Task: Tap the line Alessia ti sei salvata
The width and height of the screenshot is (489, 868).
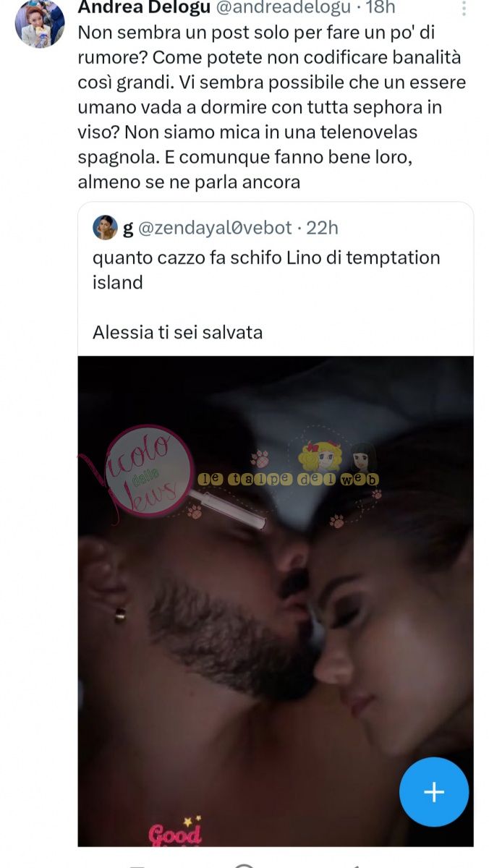Action: (x=177, y=333)
